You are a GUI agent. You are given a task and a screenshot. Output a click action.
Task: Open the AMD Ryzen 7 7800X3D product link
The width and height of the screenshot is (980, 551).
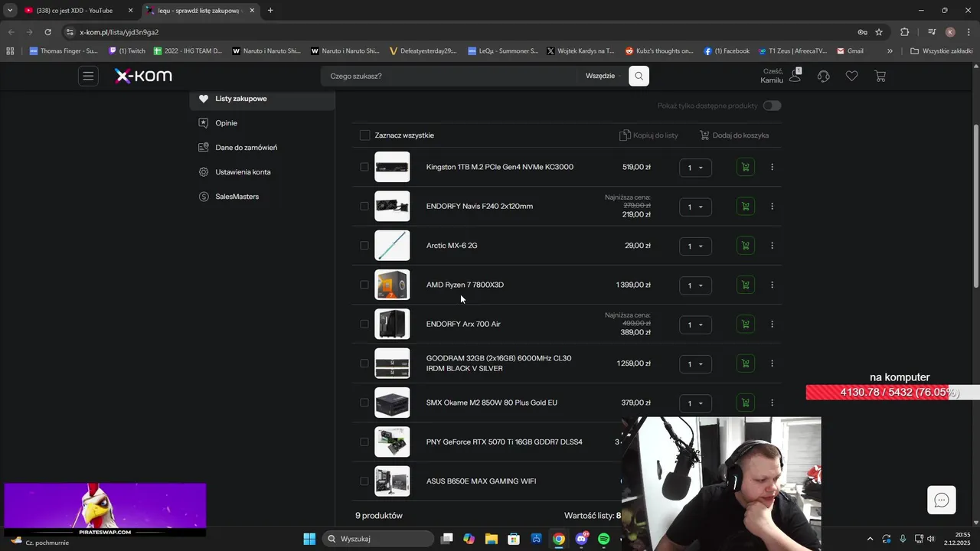(465, 285)
